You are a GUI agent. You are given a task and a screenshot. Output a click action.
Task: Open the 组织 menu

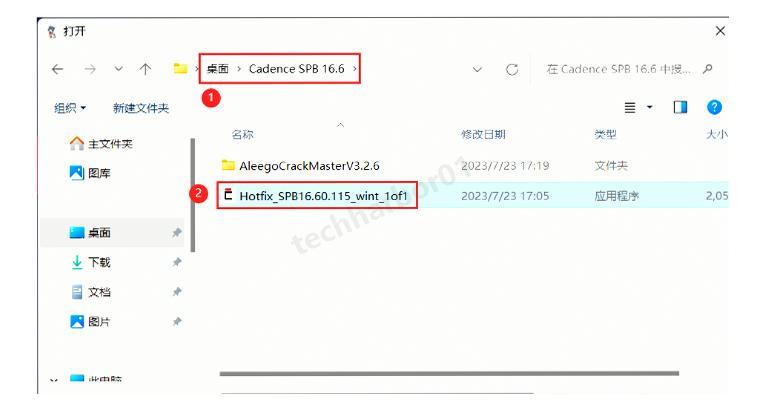(x=70, y=108)
